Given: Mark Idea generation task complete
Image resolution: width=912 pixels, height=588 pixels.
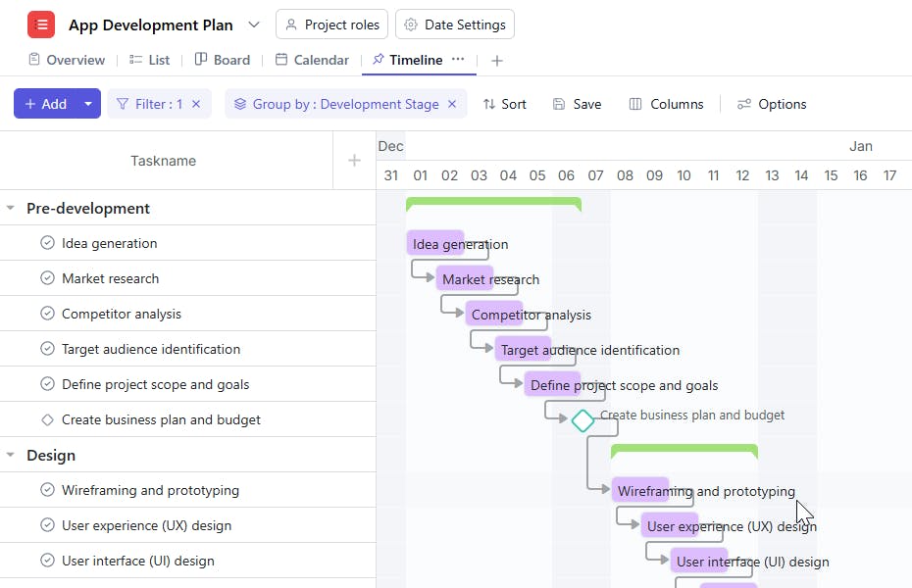Looking at the screenshot, I should tap(47, 243).
